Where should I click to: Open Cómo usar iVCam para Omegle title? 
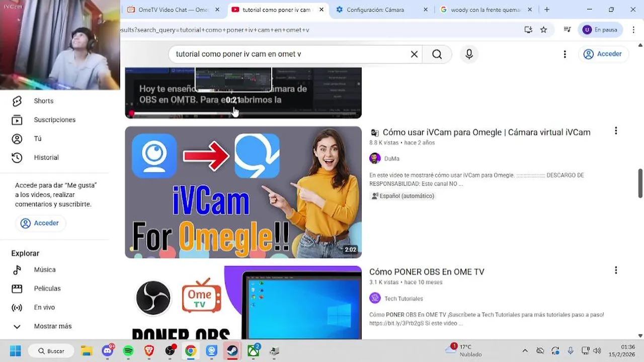tap(487, 132)
